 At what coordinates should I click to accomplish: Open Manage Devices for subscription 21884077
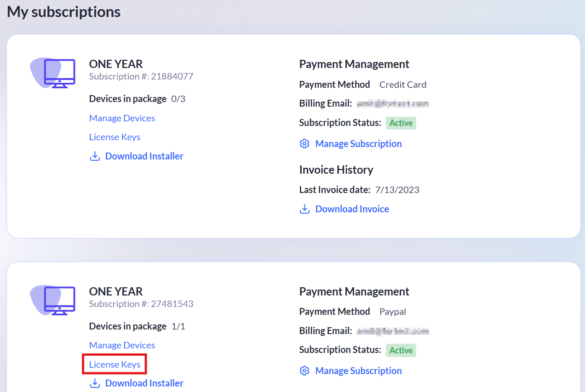coord(121,118)
